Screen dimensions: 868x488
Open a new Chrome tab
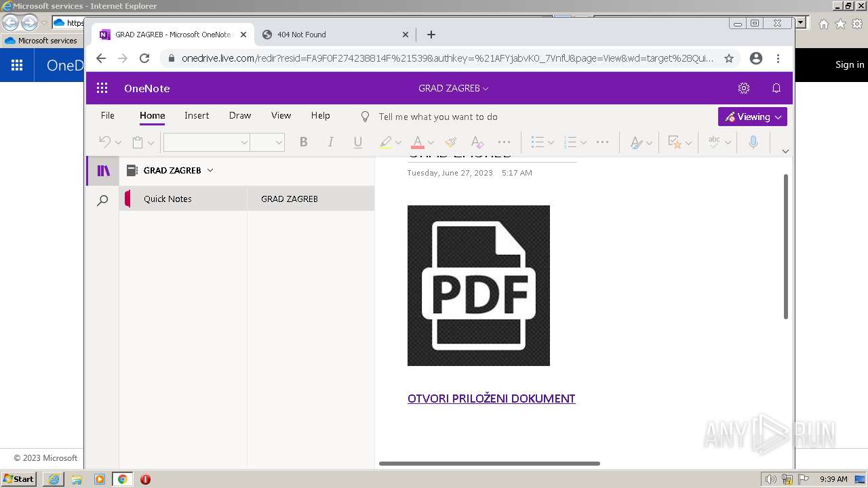coord(431,35)
